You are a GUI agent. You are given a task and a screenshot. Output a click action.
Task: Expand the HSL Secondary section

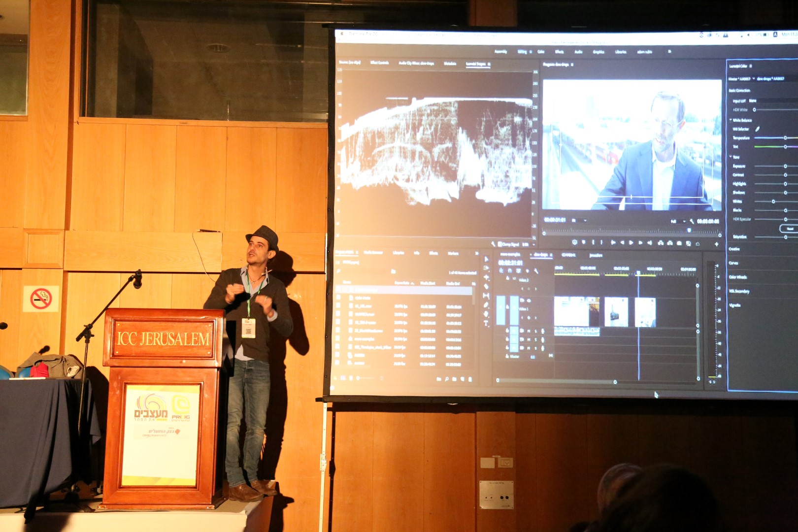coord(739,291)
